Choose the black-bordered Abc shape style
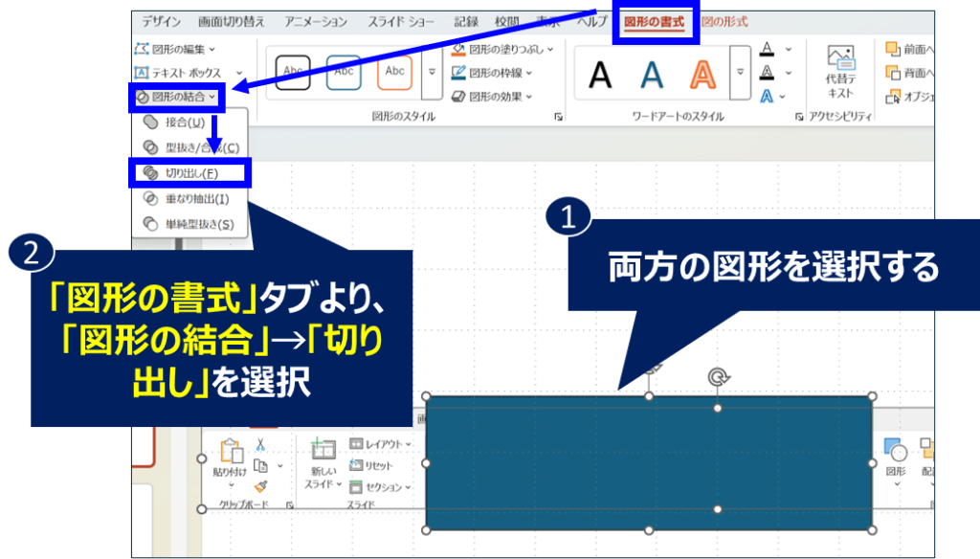Image resolution: width=980 pixels, height=559 pixels. point(293,71)
